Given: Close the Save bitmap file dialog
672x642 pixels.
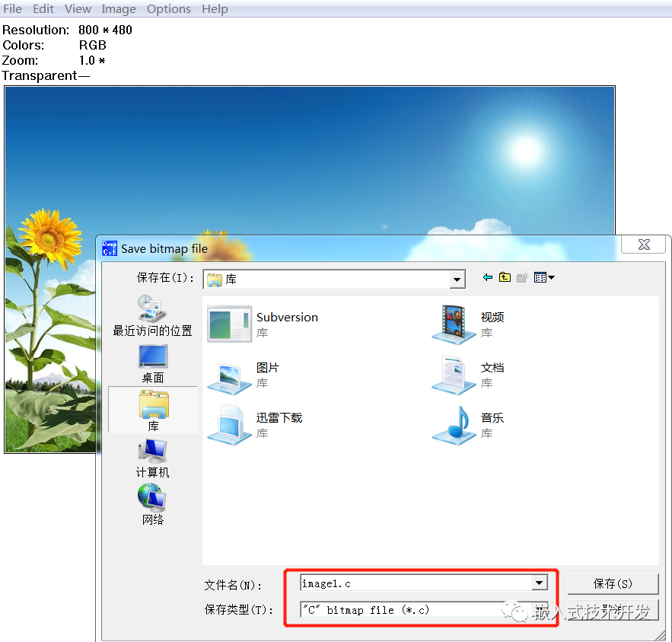Looking at the screenshot, I should 644,244.
